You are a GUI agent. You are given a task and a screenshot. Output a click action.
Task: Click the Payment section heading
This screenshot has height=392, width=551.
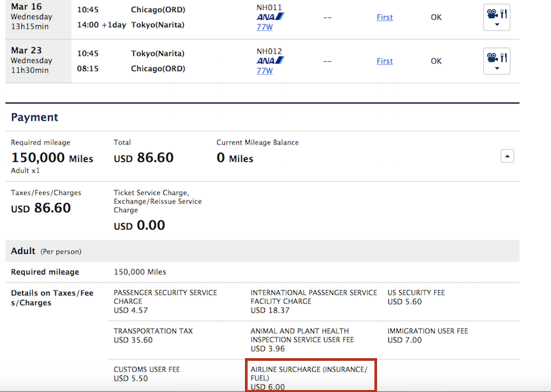[35, 117]
